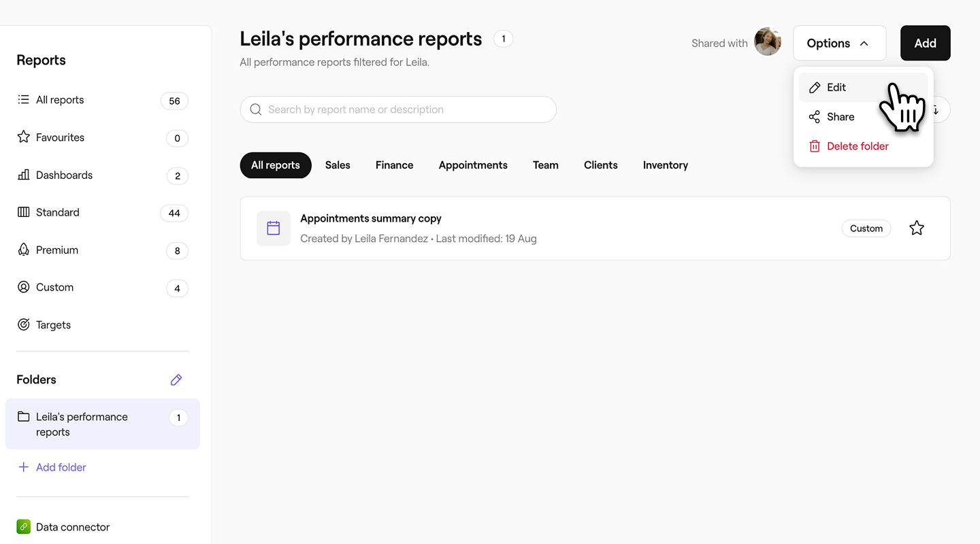The width and height of the screenshot is (980, 544).
Task: Click the pencil icon next to Folders
Action: [176, 380]
